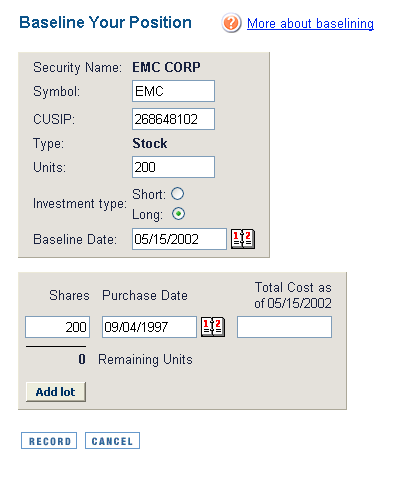The width and height of the screenshot is (406, 498).
Task: Open the Baseline Date calendar picker icon
Action: (243, 239)
